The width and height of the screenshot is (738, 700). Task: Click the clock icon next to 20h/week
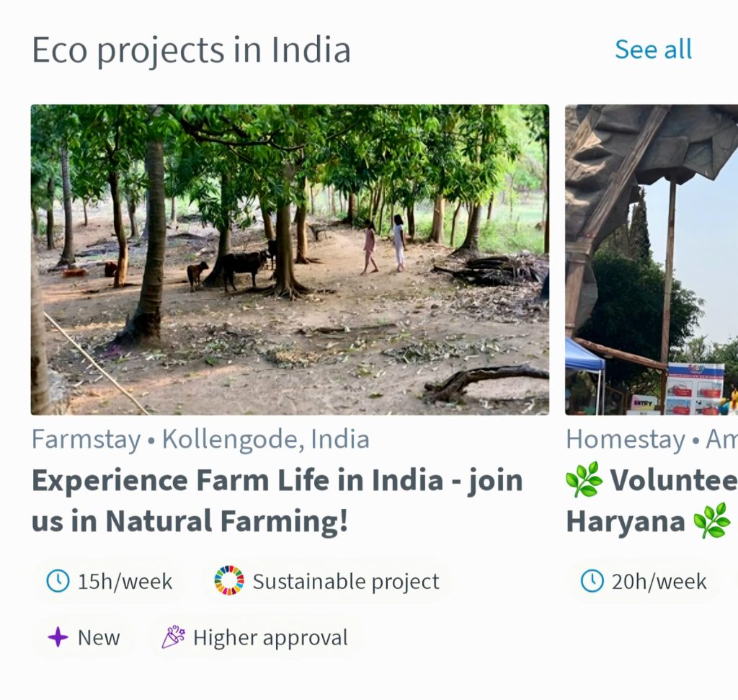[x=592, y=581]
